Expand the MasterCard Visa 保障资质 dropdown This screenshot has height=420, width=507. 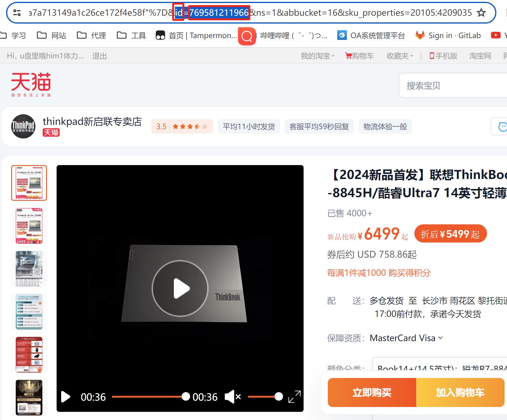point(407,338)
